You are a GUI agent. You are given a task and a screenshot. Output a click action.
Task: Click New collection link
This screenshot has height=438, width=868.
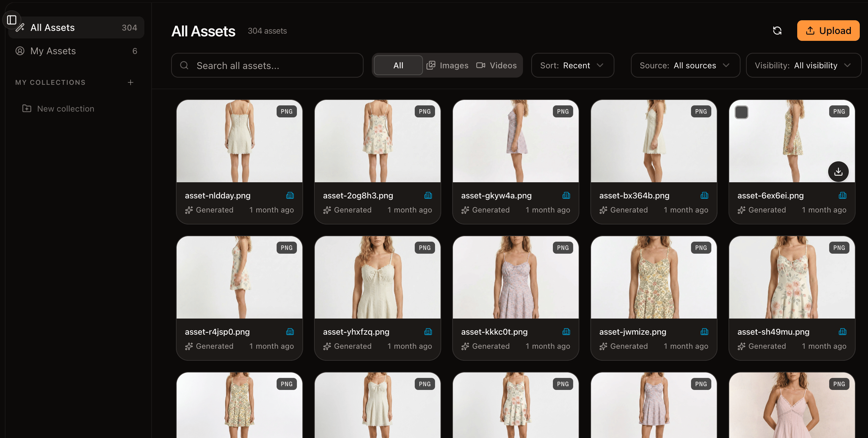click(x=66, y=108)
